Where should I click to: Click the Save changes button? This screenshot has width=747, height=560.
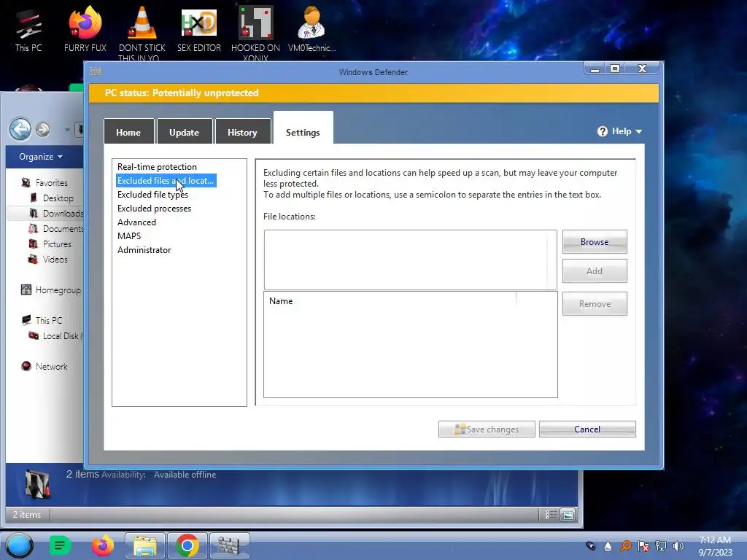click(487, 429)
